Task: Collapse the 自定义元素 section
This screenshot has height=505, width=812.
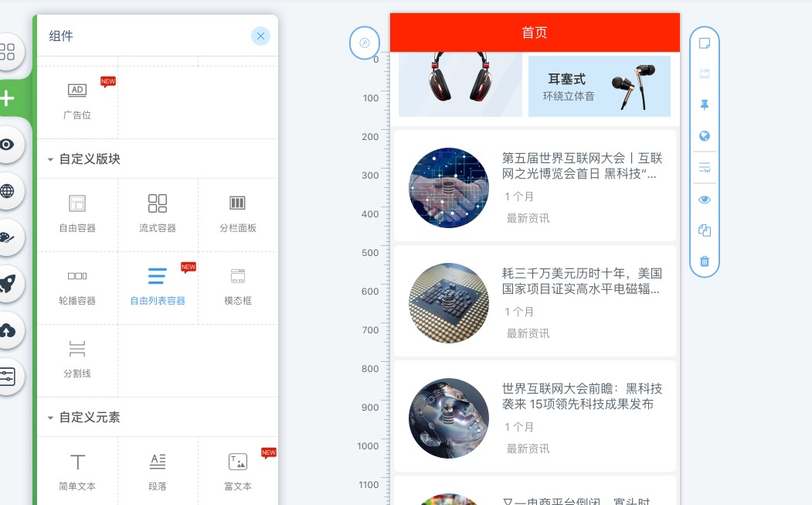Action: [x=50, y=418]
